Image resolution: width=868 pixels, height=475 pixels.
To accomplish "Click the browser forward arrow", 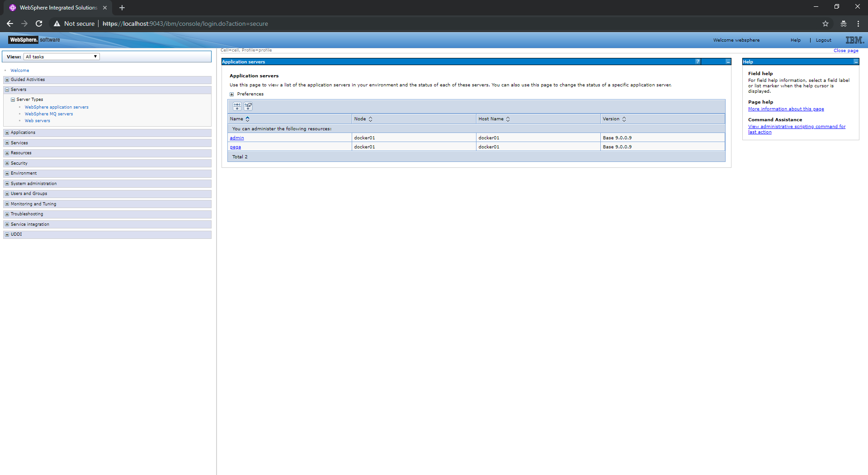I will [24, 24].
